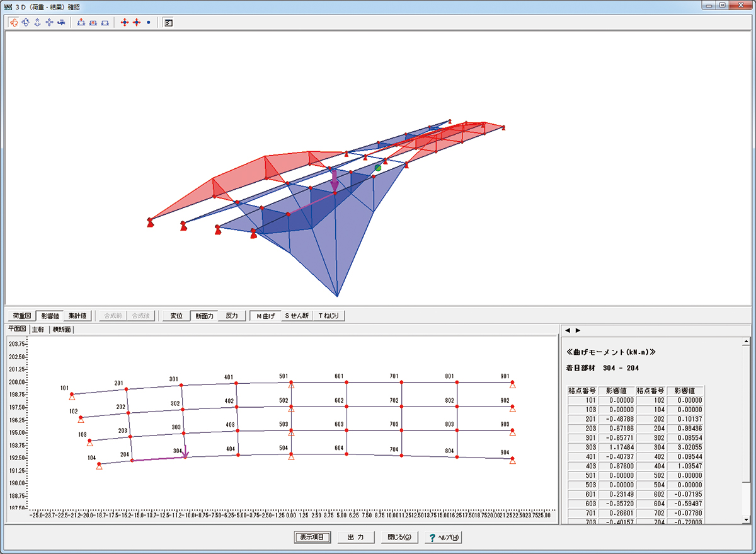This screenshot has width=756, height=554.
Task: Switch to the 主桁 tab
Action: click(38, 330)
